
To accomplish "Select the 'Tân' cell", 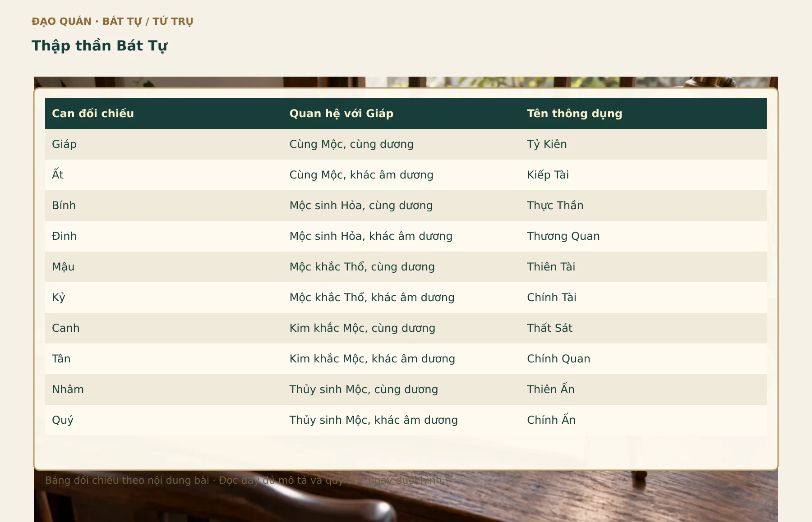I will click(164, 359).
